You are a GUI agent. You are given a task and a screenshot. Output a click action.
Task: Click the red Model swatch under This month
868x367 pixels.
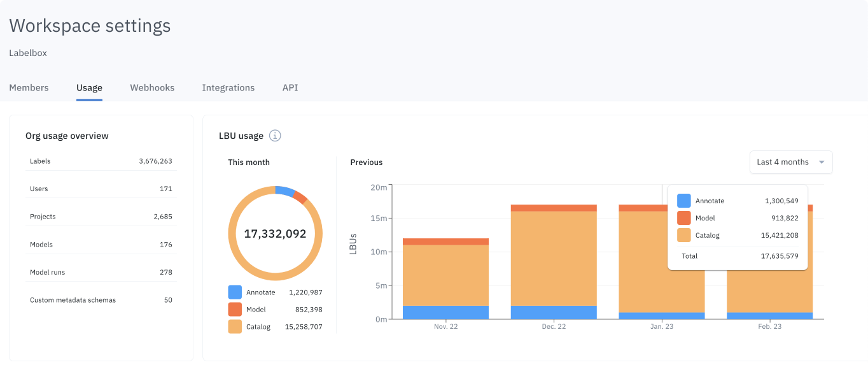pos(235,310)
